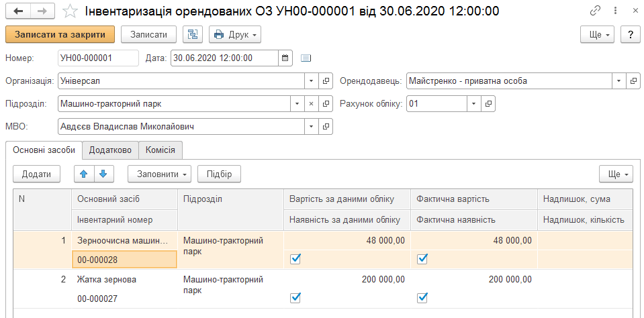644x318 pixels.
Task: Close the document with X
Action: 635,11
